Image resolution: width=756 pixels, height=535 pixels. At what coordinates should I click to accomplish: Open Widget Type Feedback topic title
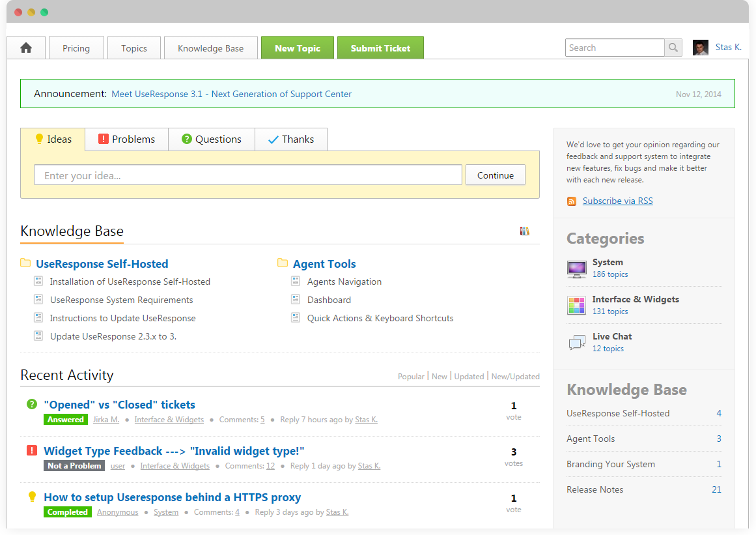[174, 451]
